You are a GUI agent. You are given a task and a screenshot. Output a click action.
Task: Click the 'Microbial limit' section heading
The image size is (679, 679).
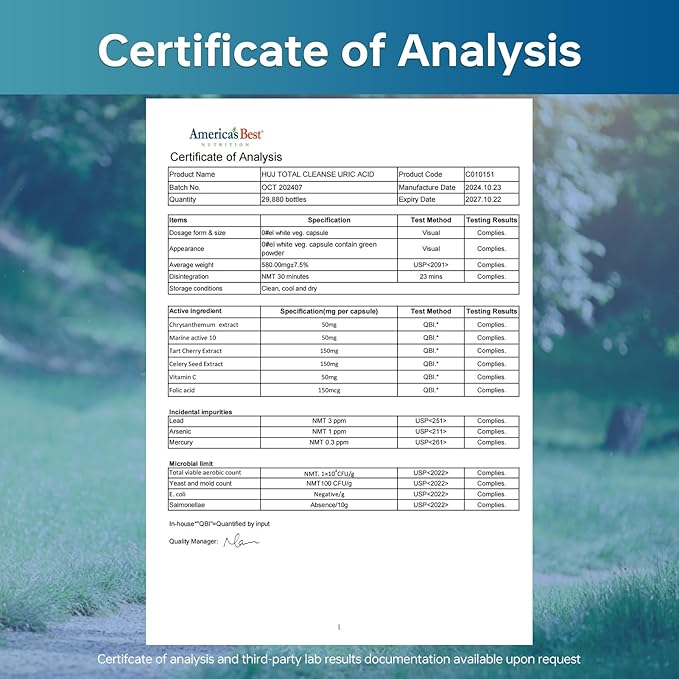point(191,463)
